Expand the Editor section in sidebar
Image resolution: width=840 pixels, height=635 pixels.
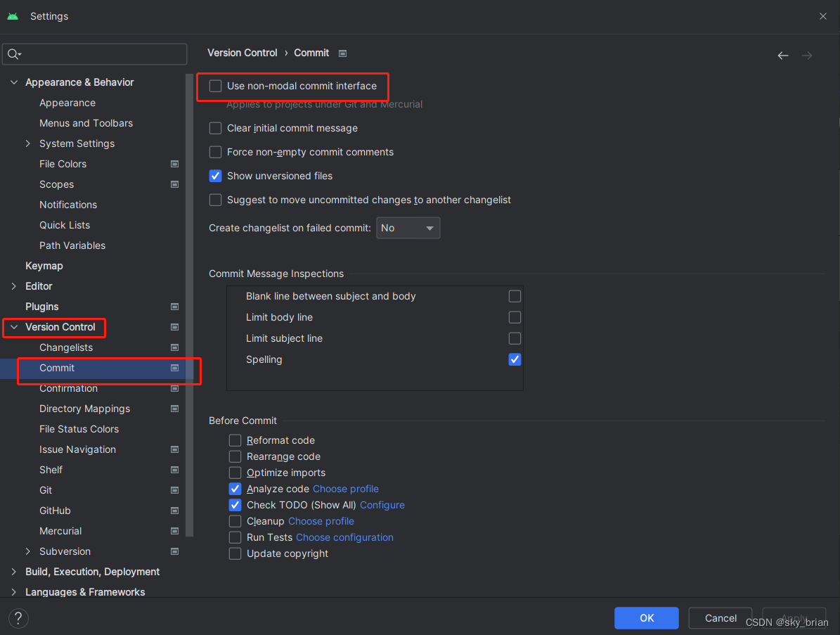click(x=13, y=286)
